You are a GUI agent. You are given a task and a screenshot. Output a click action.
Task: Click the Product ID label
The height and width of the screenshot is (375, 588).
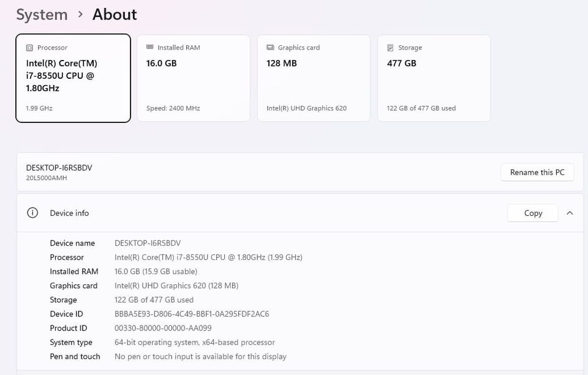(69, 328)
